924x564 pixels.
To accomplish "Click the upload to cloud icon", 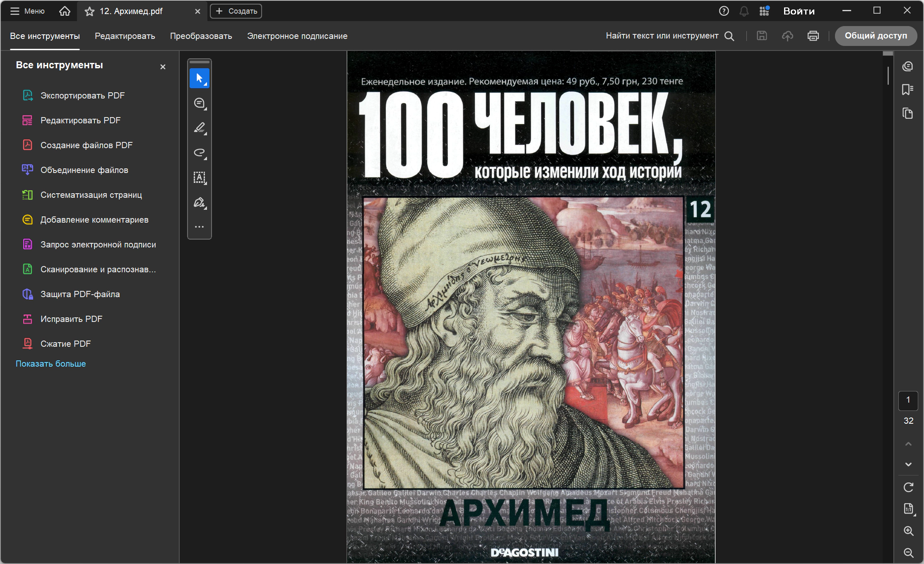I will click(787, 36).
